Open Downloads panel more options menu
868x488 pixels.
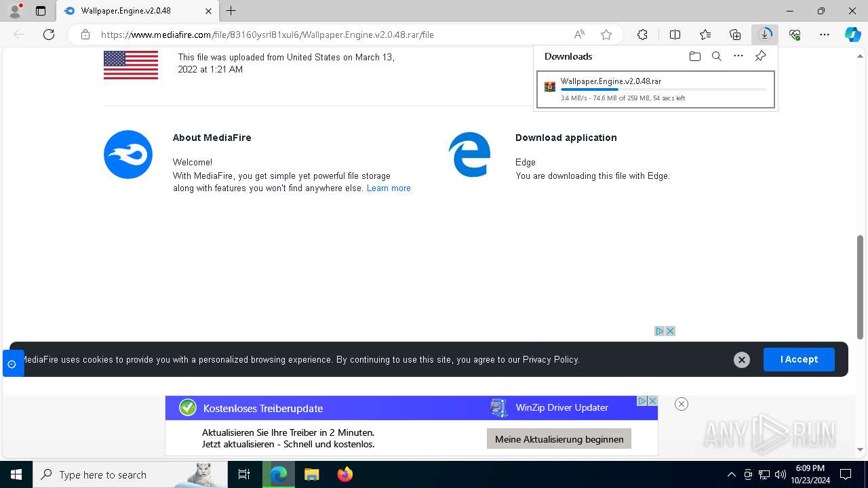point(738,56)
